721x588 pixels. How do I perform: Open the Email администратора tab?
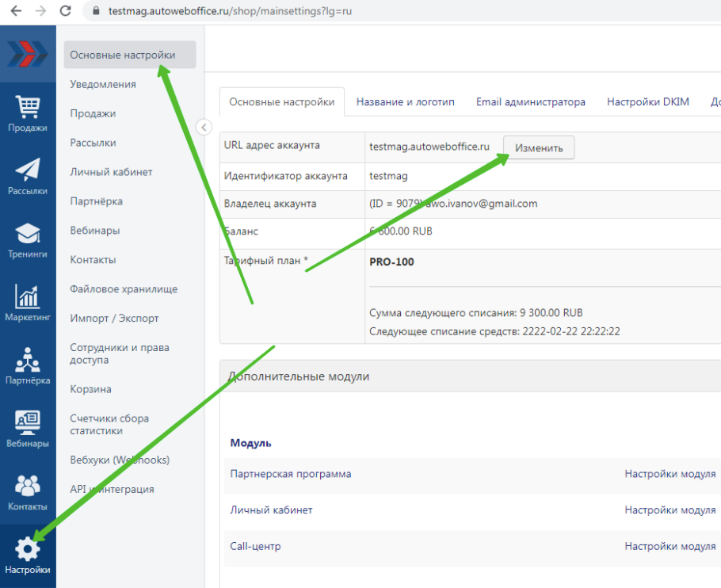click(x=530, y=102)
